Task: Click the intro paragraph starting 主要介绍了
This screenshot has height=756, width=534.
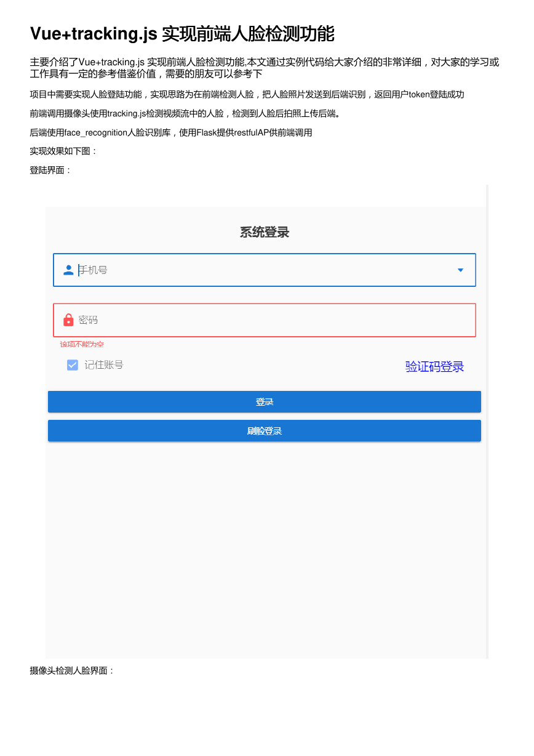Action: (x=265, y=68)
